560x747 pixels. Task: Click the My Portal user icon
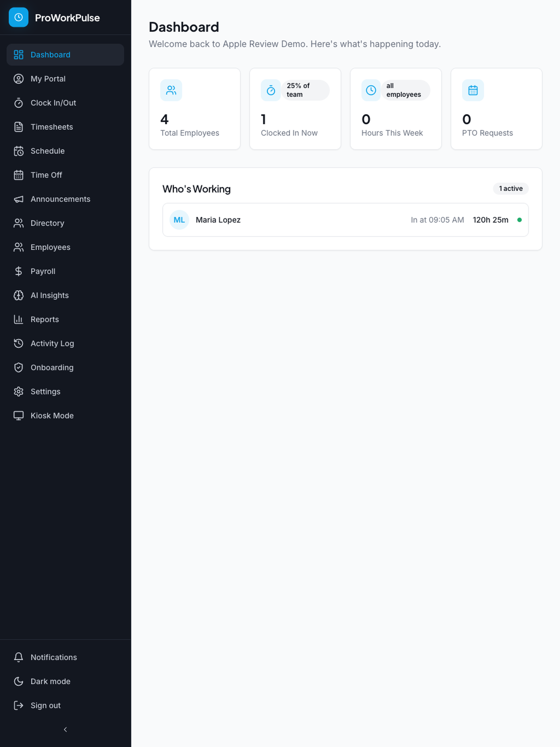[x=19, y=79]
